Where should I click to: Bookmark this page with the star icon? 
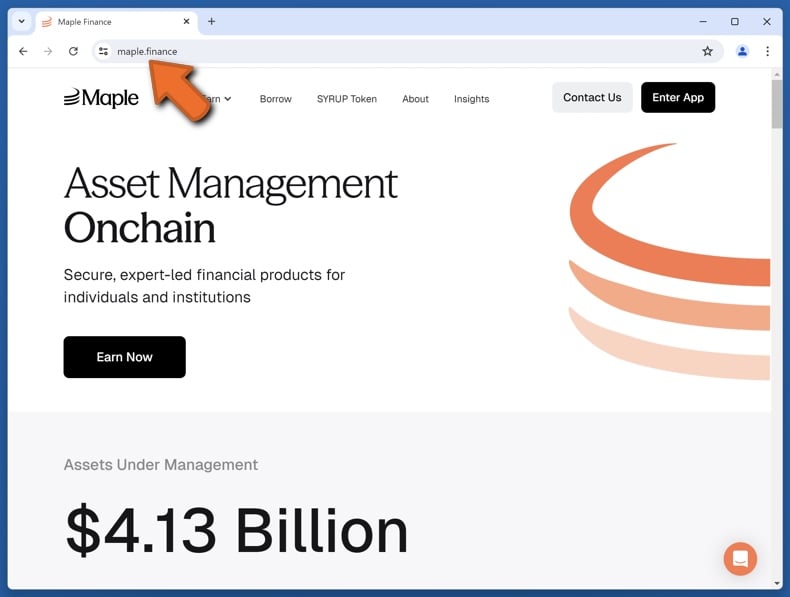(x=707, y=51)
